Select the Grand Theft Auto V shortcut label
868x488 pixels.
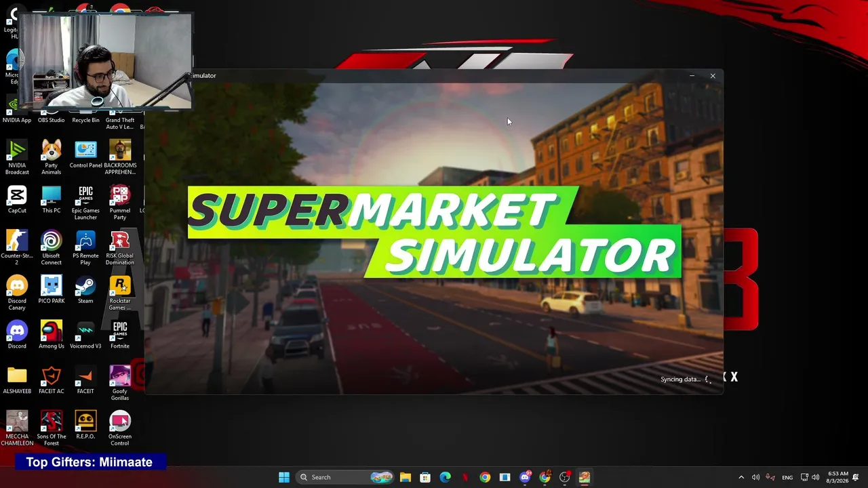pyautogui.click(x=120, y=123)
